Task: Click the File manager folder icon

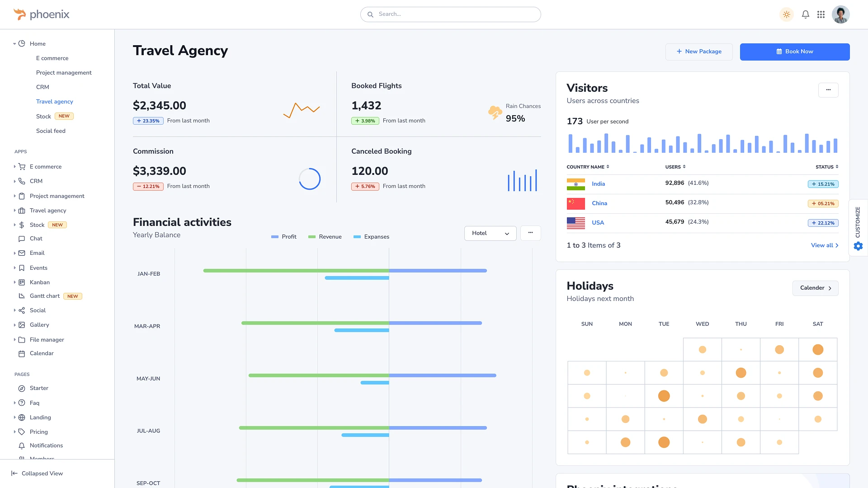Action: click(22, 340)
